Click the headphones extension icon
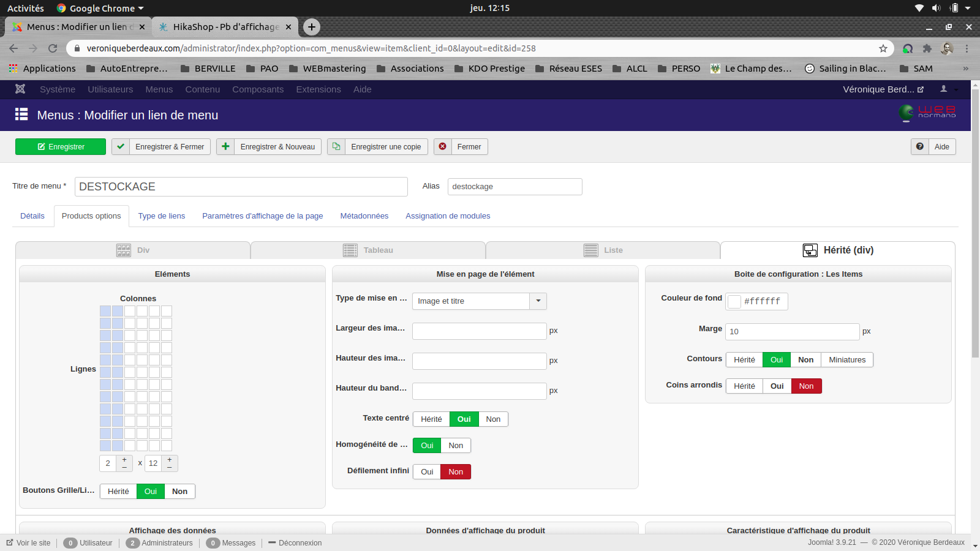The width and height of the screenshot is (980, 551). [x=908, y=48]
